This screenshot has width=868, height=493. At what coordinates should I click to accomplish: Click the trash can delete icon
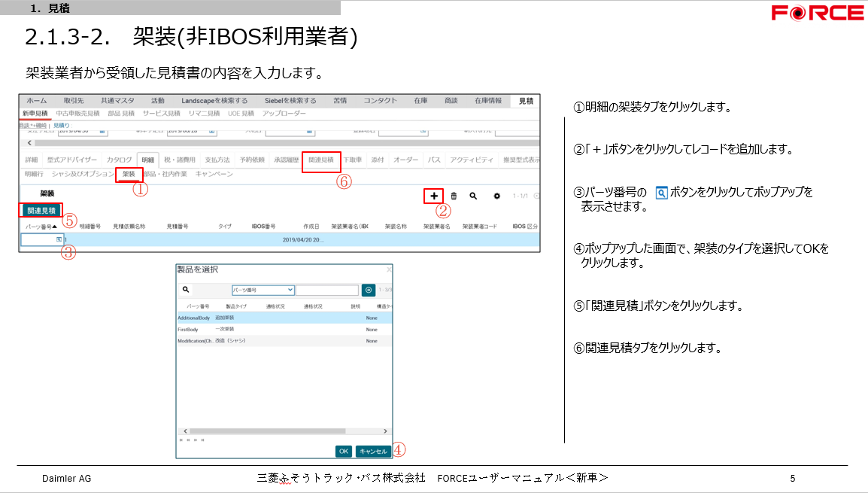(x=454, y=196)
